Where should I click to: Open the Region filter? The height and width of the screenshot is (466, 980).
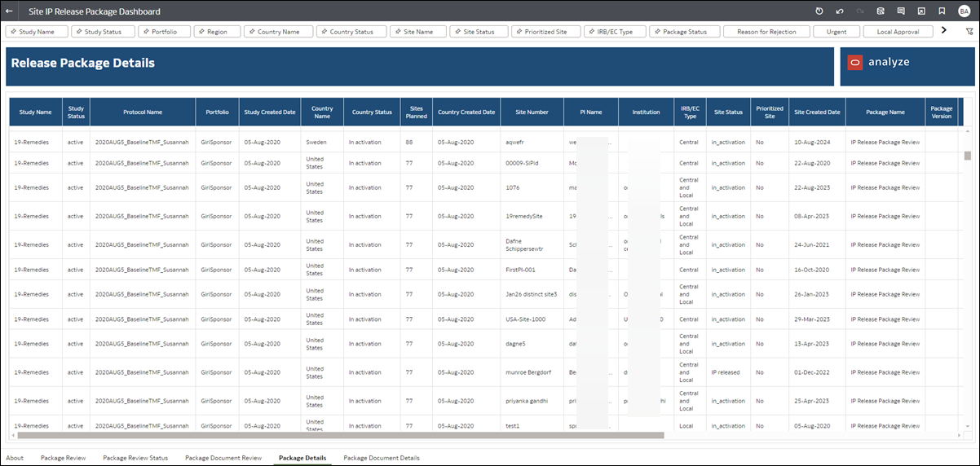pos(218,32)
